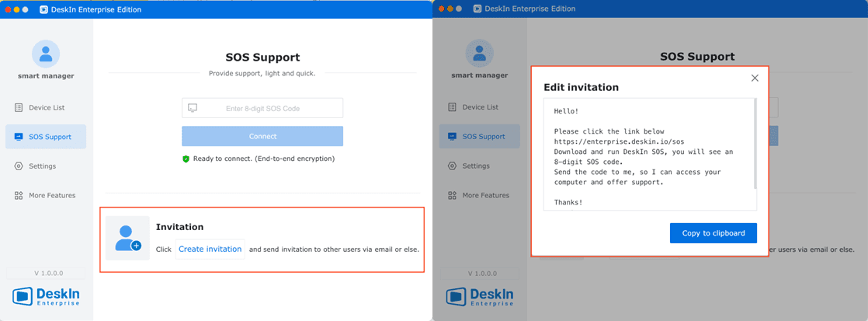The height and width of the screenshot is (321, 868).
Task: Click Copy to clipboard button
Action: pos(713,233)
